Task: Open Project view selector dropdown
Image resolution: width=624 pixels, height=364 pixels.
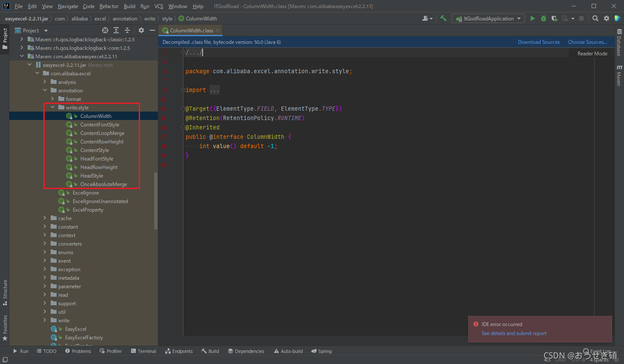Action: [x=31, y=30]
